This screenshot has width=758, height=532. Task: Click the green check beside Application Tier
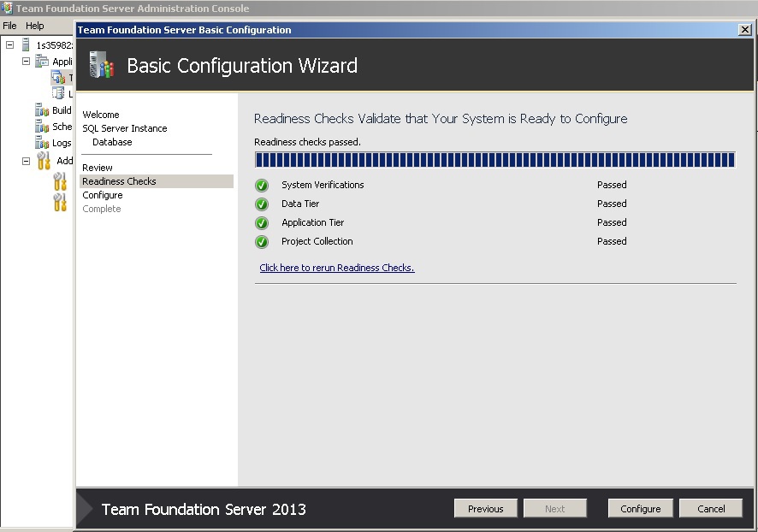click(x=262, y=223)
